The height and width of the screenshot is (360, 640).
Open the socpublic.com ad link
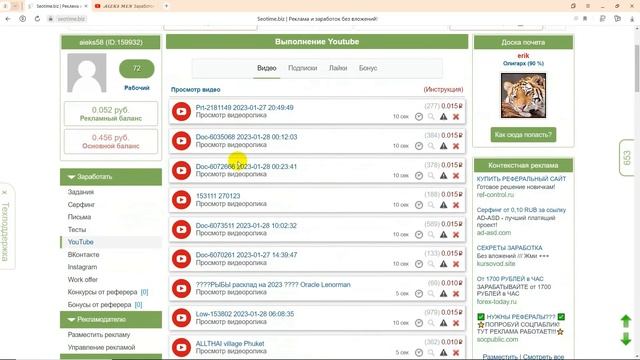tap(497, 340)
